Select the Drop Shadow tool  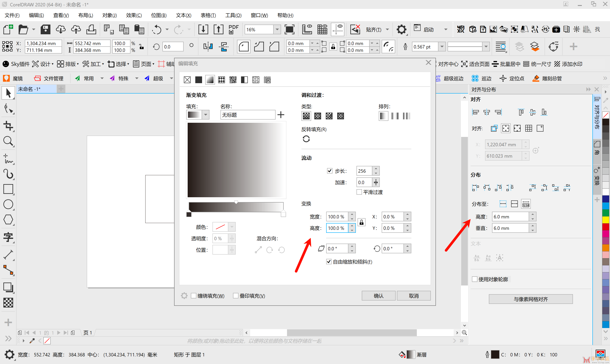(8, 287)
